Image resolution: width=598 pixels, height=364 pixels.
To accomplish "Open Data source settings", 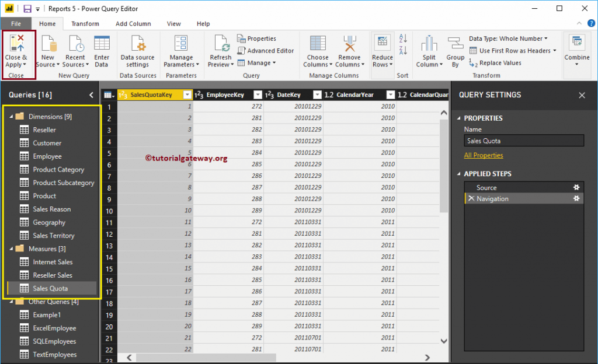I will click(138, 52).
